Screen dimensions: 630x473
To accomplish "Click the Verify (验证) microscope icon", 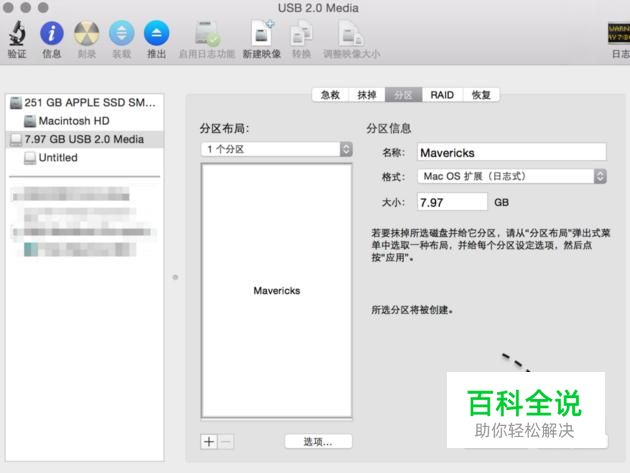I will 17,33.
